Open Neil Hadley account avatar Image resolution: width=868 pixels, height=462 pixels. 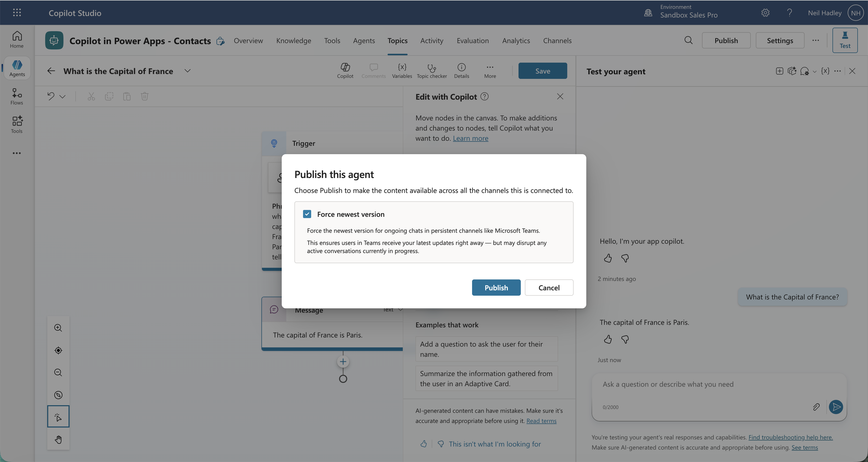(x=856, y=13)
